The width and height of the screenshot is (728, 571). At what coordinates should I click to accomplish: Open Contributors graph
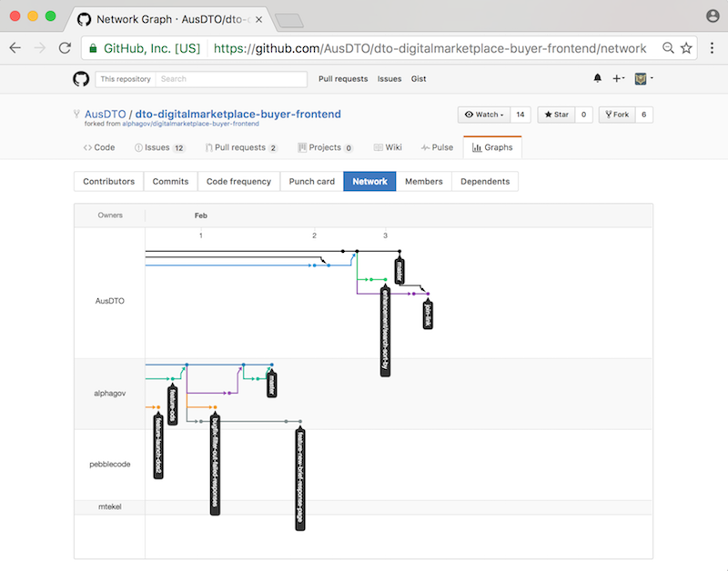pyautogui.click(x=108, y=181)
